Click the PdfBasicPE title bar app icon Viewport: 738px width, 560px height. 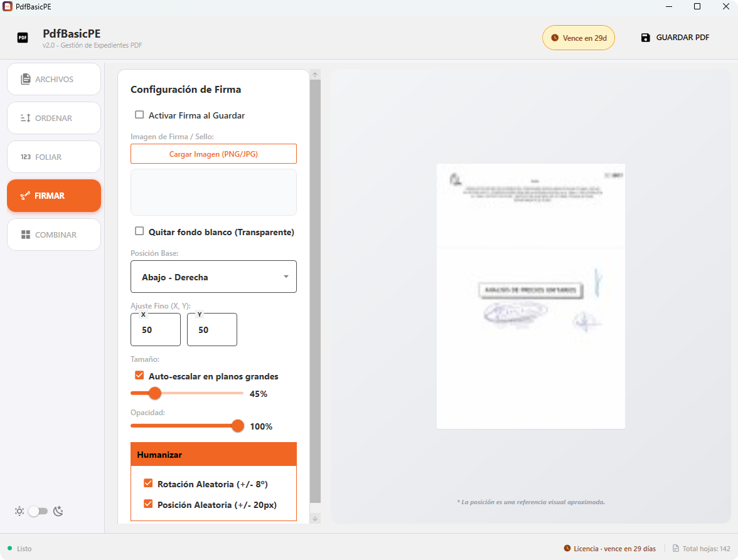coord(7,6)
